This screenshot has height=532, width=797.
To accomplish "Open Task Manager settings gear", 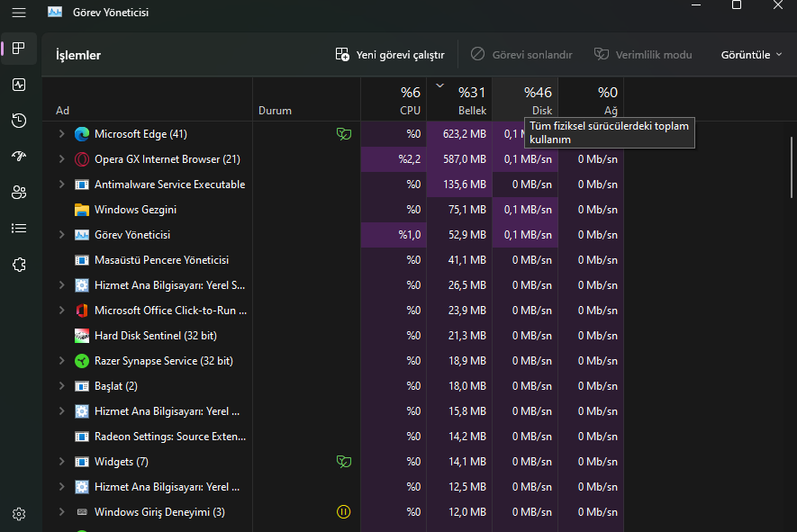I will click(x=19, y=514).
